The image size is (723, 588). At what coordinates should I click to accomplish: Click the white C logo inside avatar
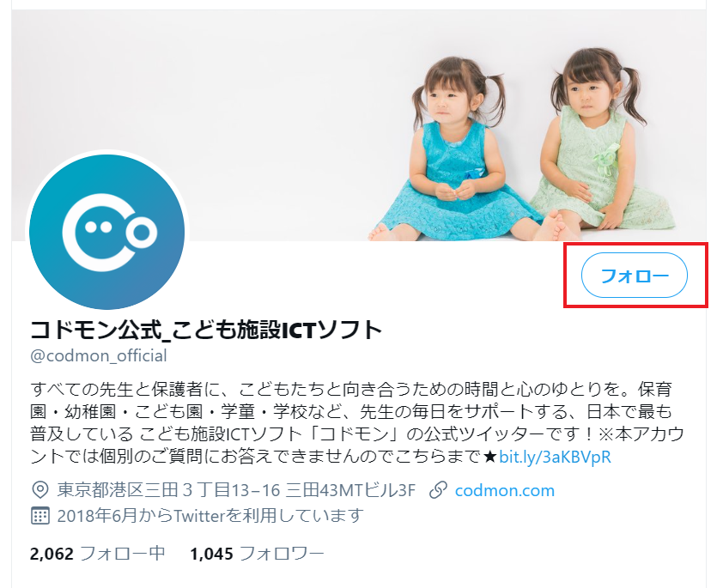(110, 233)
